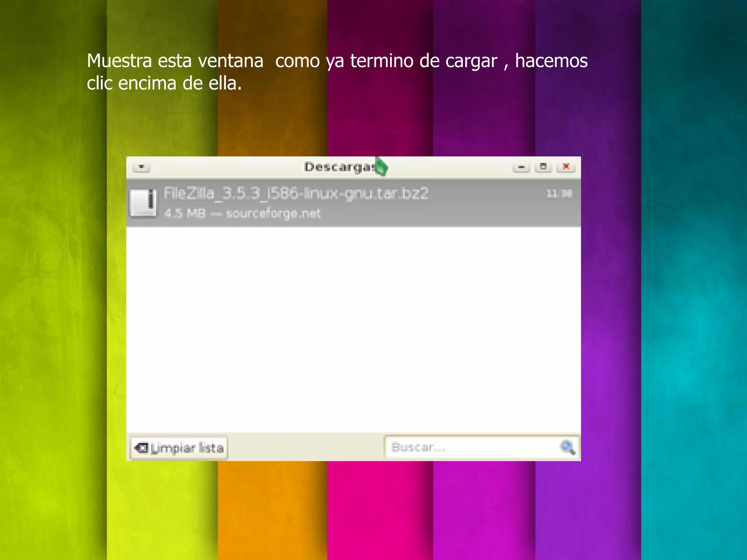
Task: Click the FileZilla archive file icon
Action: point(143,203)
